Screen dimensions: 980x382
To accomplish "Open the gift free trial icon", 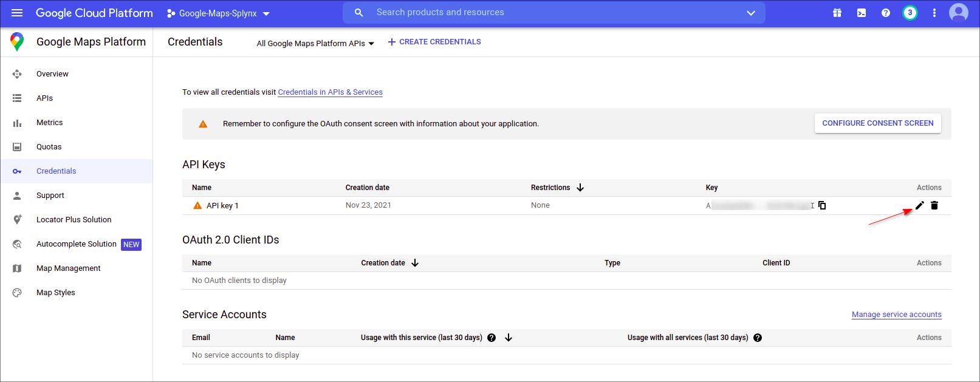I will click(837, 13).
